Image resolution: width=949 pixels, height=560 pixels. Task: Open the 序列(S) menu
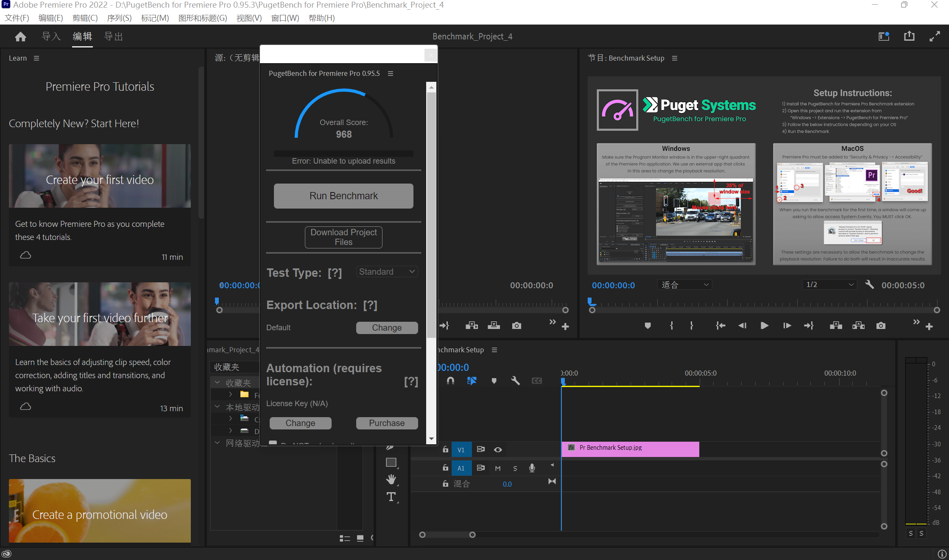(120, 18)
